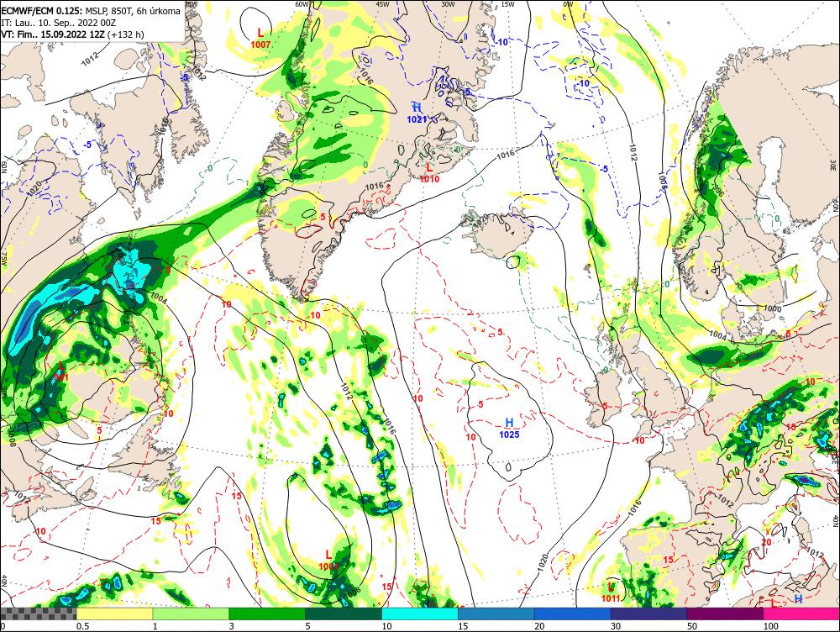Select the 'IT: Lau.. 10. Sep.. 2022 00Z' line

pyautogui.click(x=60, y=23)
